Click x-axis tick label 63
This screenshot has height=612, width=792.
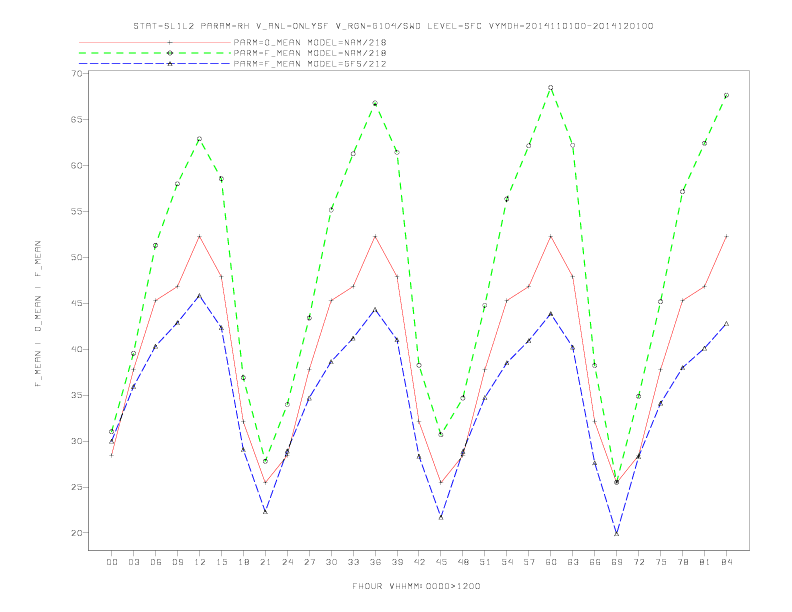pos(573,562)
